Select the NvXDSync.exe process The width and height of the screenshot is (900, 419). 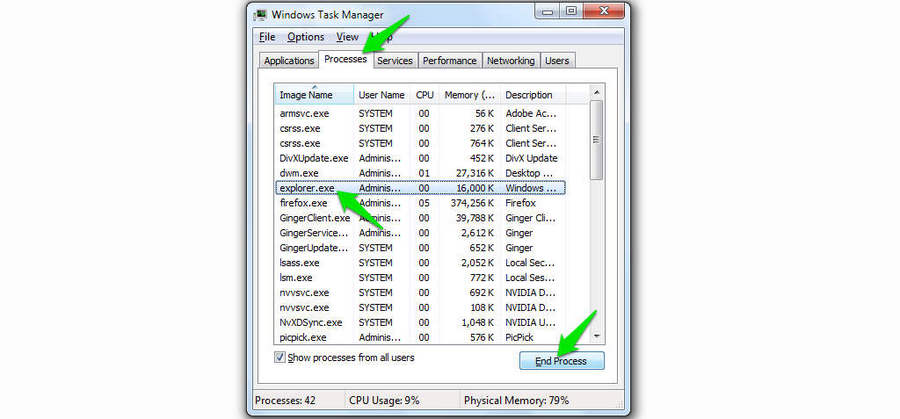tap(420, 323)
